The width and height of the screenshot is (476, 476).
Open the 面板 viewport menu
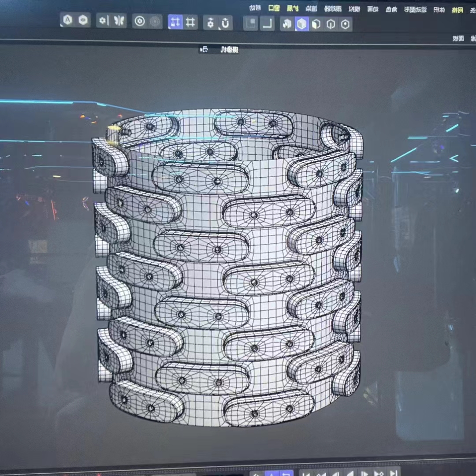(x=458, y=38)
